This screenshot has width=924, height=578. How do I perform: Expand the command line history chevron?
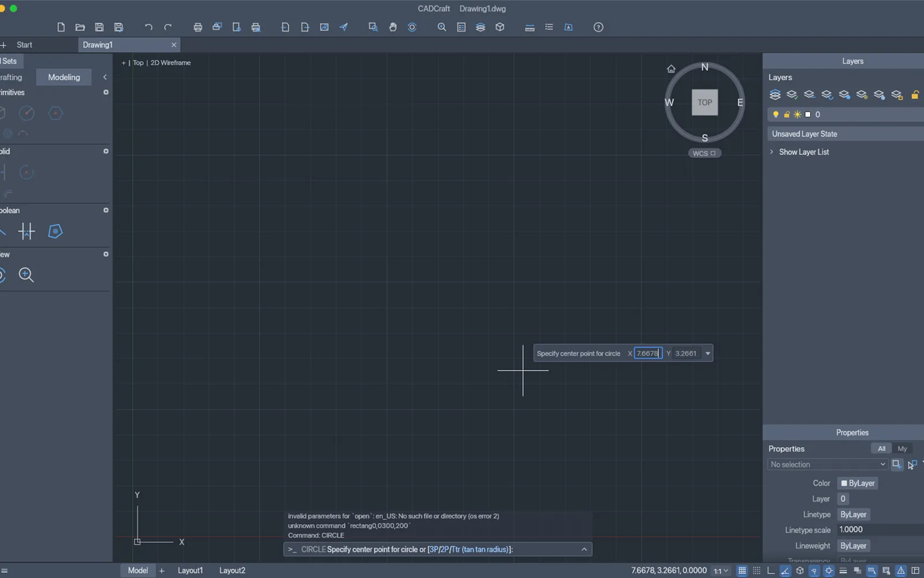click(x=584, y=549)
